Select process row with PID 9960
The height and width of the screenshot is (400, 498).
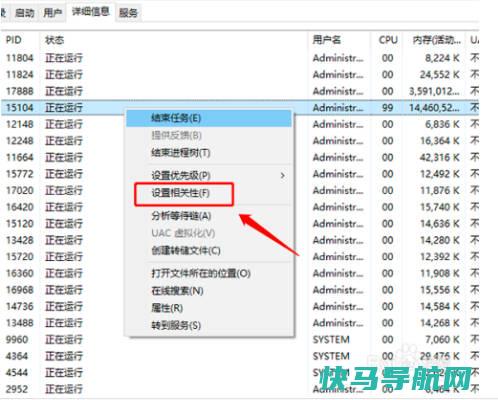click(x=240, y=340)
